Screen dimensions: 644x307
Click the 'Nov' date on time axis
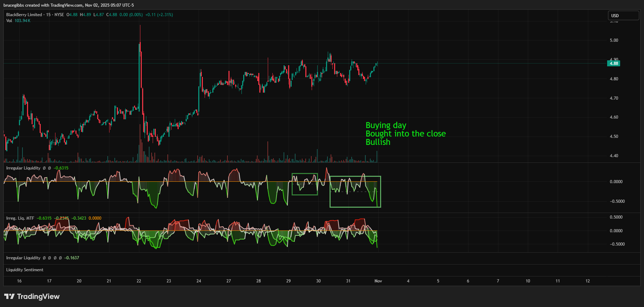[x=378, y=281]
